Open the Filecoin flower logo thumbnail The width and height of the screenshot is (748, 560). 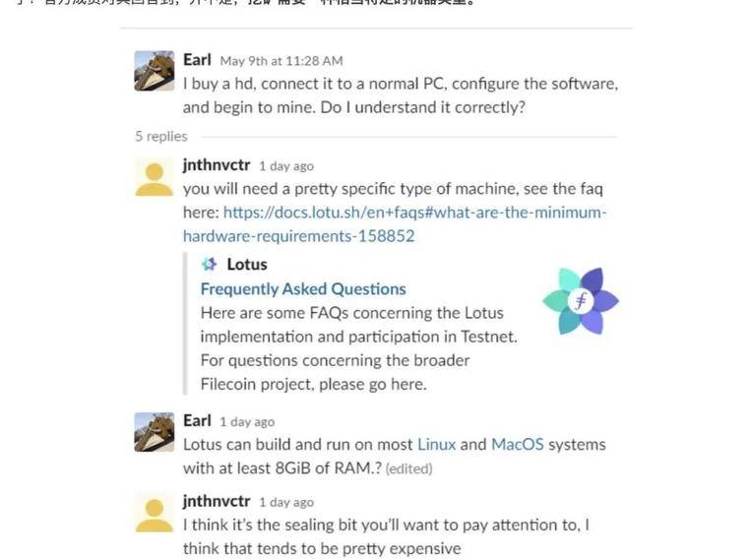(x=580, y=301)
